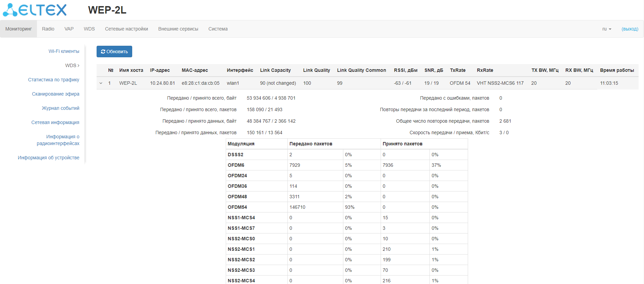Collapse the WEP-2L row chevron
644x284 pixels.
tap(101, 83)
